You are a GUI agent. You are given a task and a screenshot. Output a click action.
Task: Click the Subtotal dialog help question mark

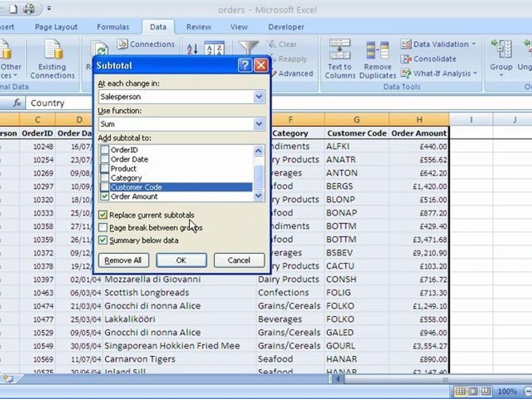click(x=245, y=65)
